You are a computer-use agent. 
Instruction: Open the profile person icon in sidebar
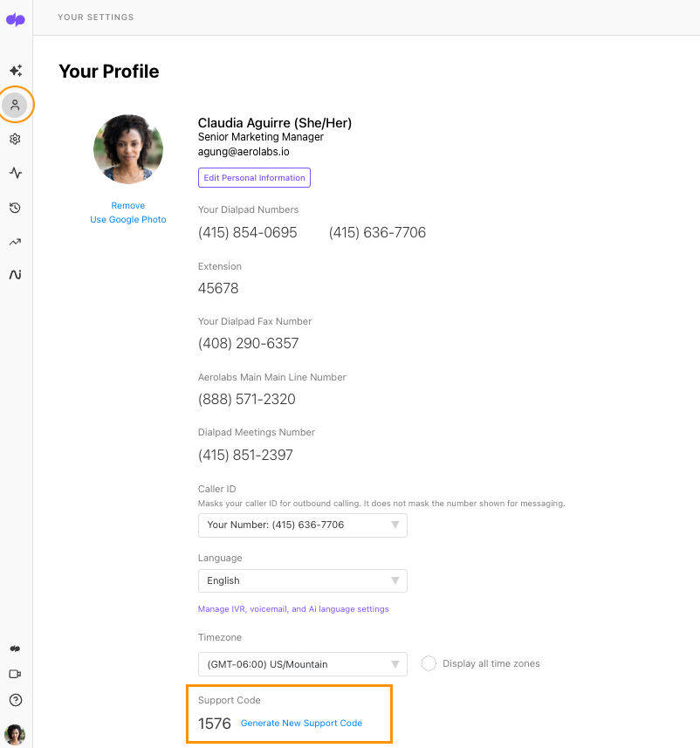pyautogui.click(x=15, y=105)
